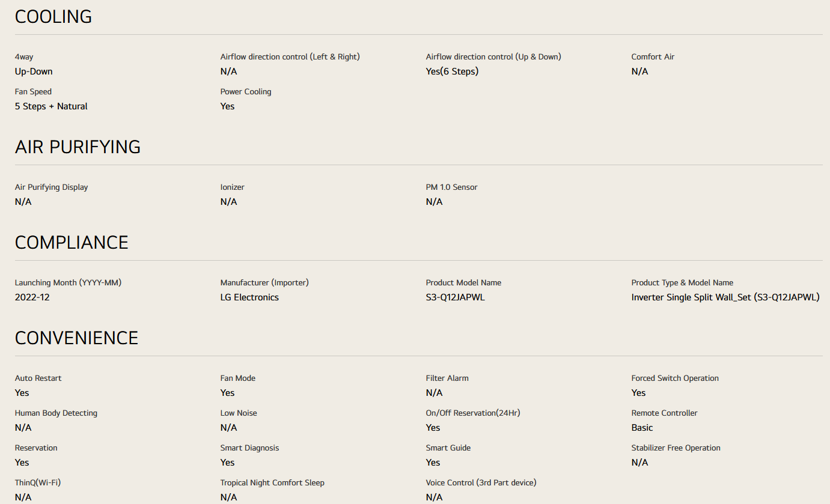Click the PM 1.0 Sensor label
The height and width of the screenshot is (504, 830).
(x=451, y=187)
